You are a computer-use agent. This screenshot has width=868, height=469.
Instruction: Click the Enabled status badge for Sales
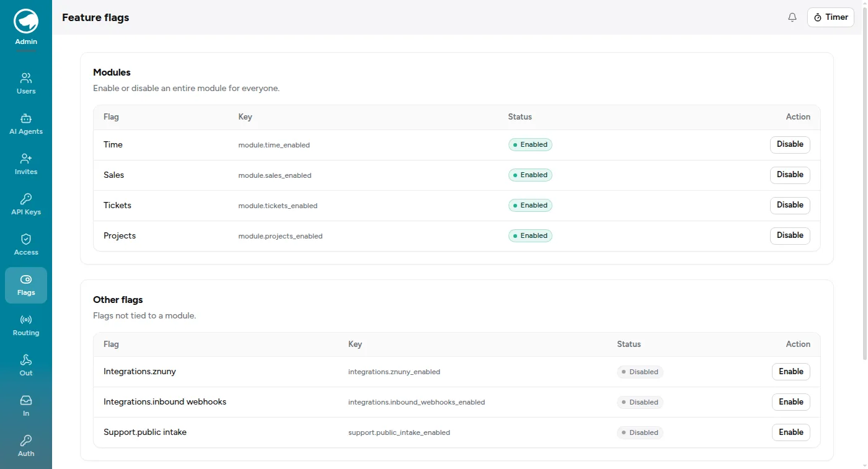pyautogui.click(x=530, y=175)
